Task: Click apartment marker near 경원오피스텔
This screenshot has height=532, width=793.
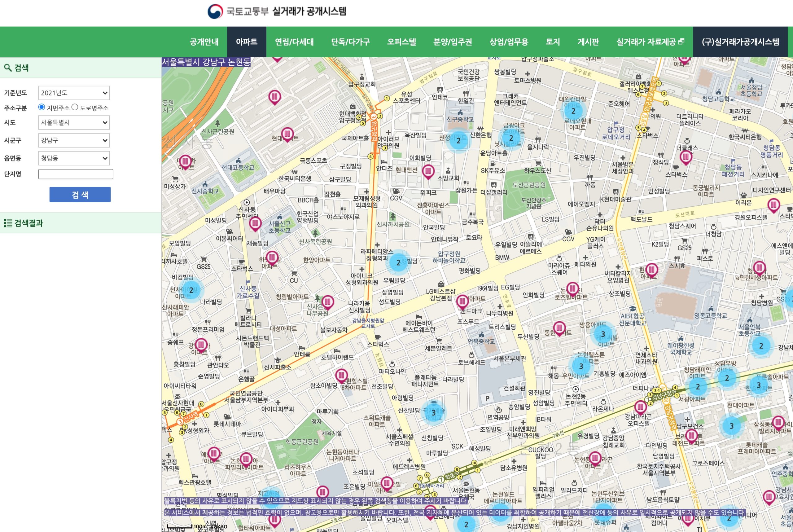Action: tap(773, 205)
